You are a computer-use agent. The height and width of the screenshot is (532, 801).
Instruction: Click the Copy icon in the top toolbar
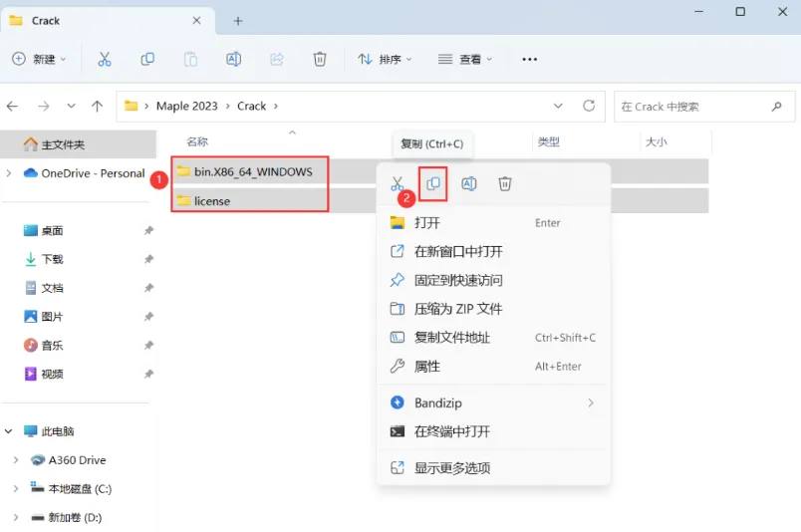point(147,60)
